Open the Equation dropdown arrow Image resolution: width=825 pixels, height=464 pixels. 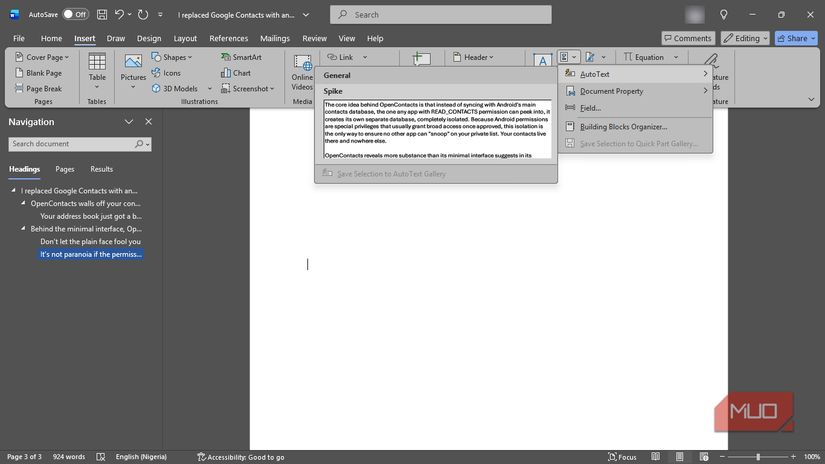point(676,57)
